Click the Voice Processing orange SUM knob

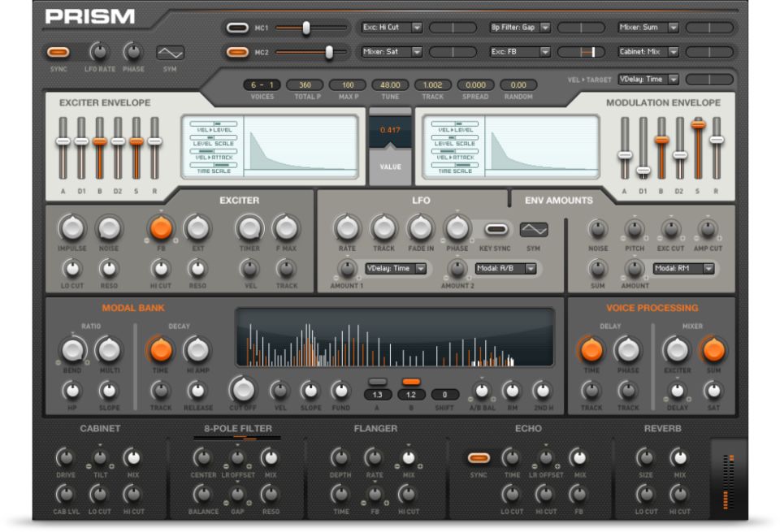713,350
